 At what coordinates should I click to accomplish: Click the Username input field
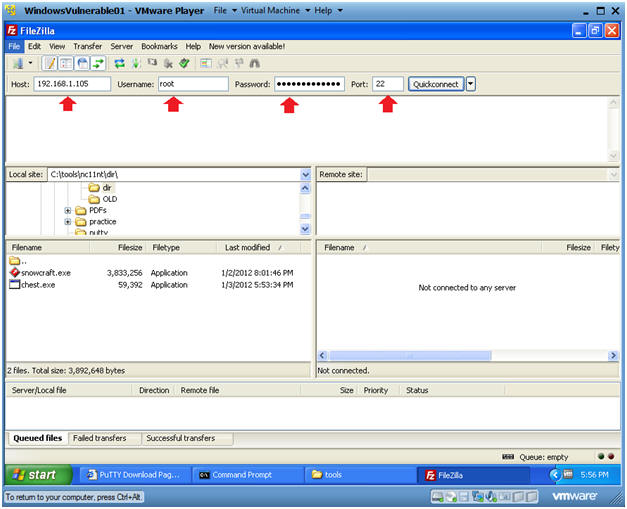193,84
